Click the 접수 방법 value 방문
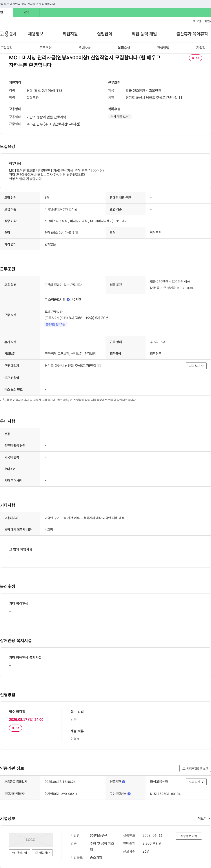The image size is (211, 868). (x=73, y=719)
